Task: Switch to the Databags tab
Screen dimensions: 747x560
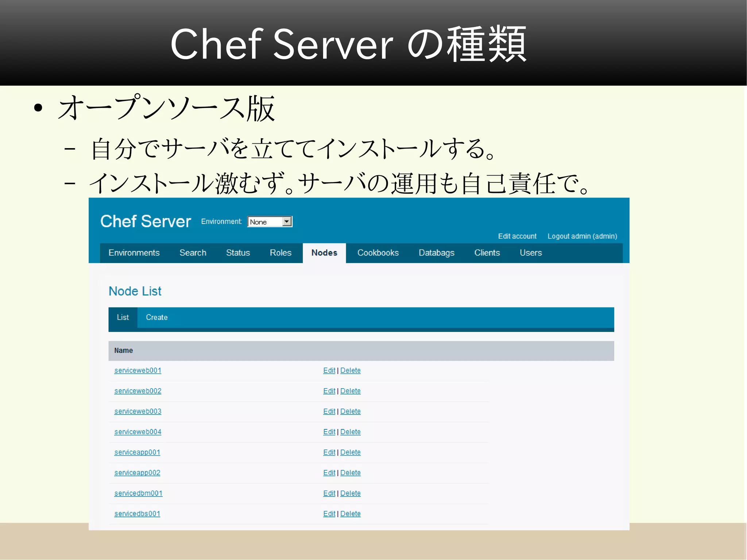Action: click(x=436, y=253)
